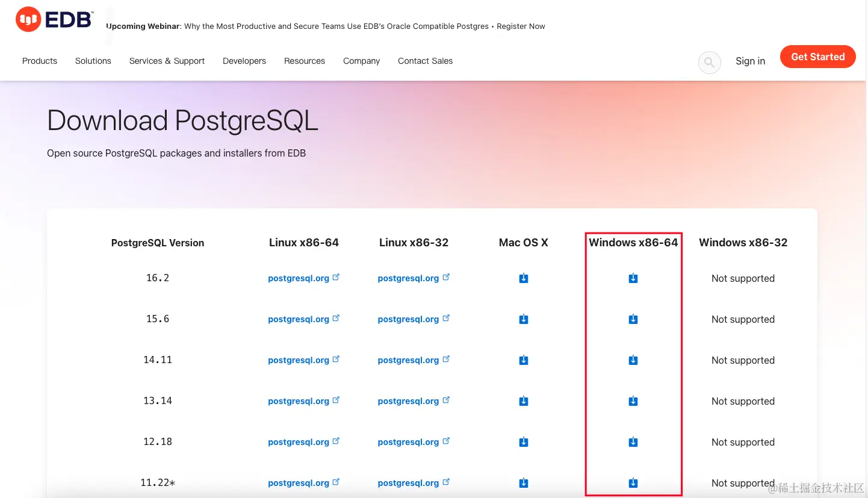This screenshot has height=498, width=868.
Task: Download Windows x86-64 installer for 15.6
Action: (633, 319)
